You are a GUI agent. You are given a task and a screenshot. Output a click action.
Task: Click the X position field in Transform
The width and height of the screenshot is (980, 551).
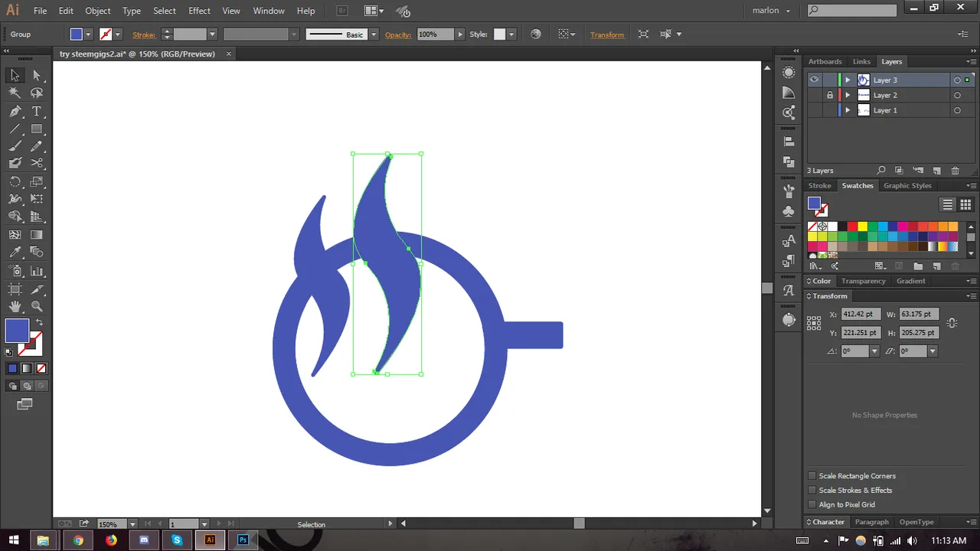pos(861,314)
